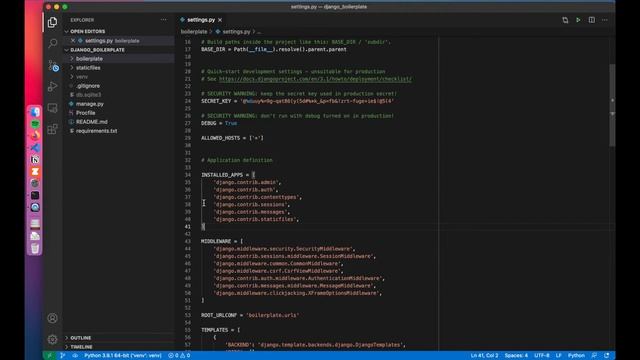The width and height of the screenshot is (640, 360).
Task: Run the Python file with play icon
Action: pyautogui.click(x=578, y=20)
